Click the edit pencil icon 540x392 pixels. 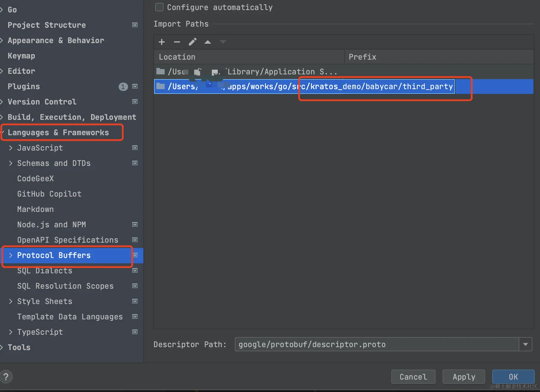click(192, 42)
